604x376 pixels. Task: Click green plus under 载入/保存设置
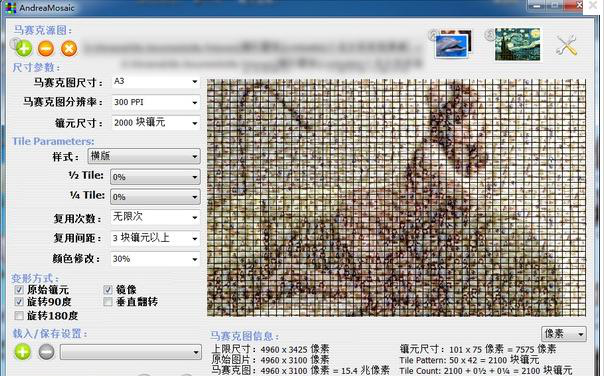pyautogui.click(x=22, y=352)
